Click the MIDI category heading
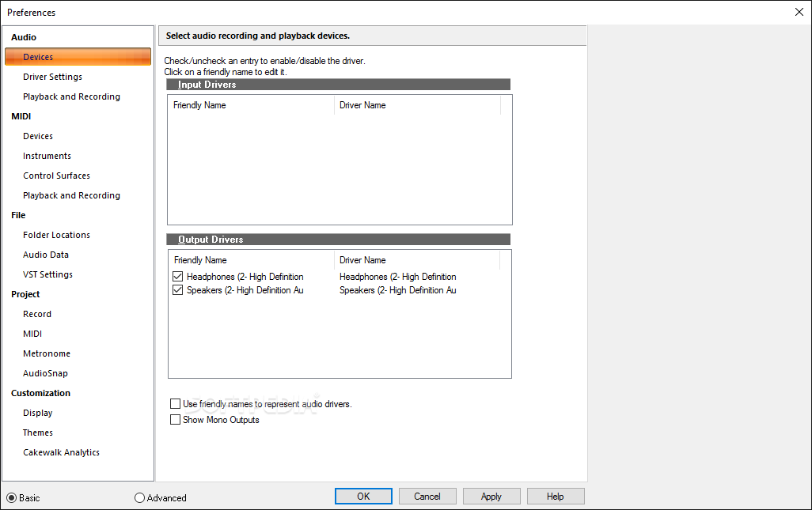 tap(21, 116)
